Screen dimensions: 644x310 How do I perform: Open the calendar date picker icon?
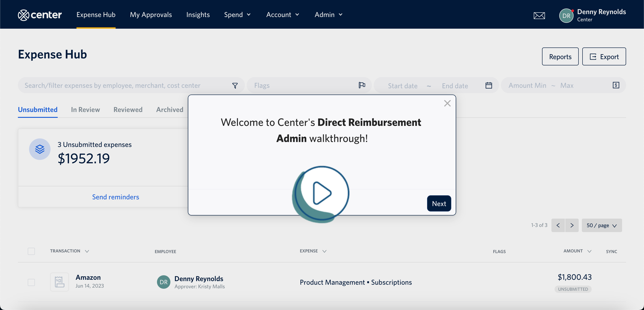pyautogui.click(x=489, y=85)
